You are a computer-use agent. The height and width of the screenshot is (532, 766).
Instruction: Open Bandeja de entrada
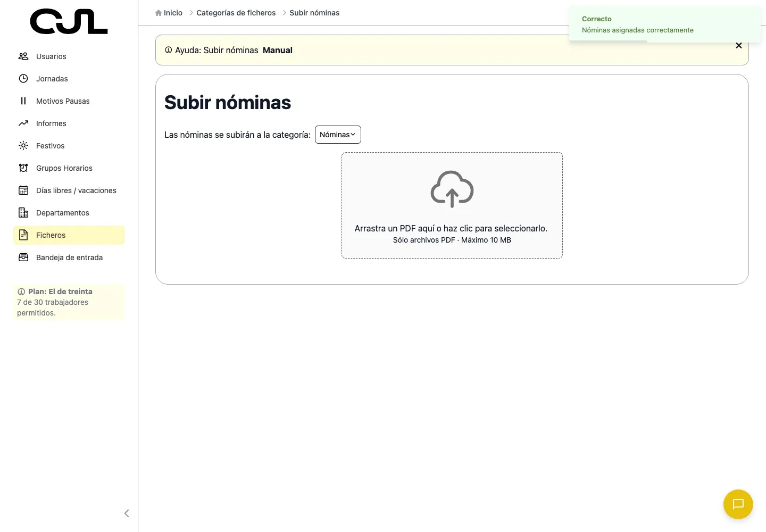69,257
